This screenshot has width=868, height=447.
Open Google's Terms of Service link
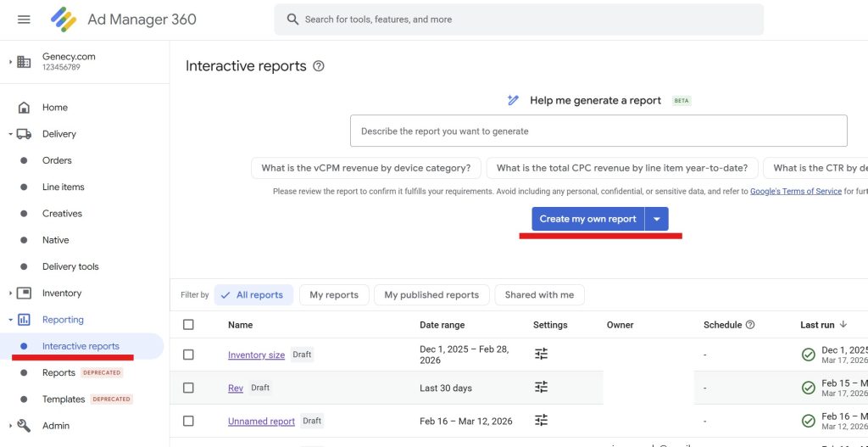[x=796, y=192]
